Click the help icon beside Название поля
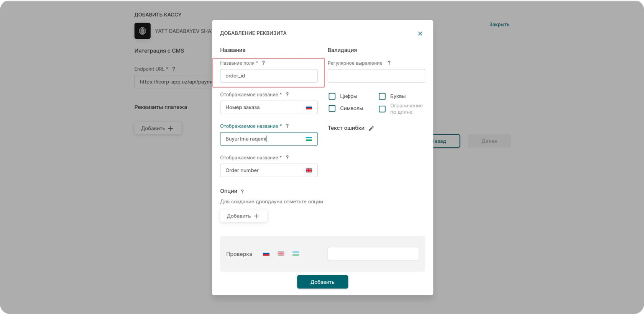This screenshot has width=644, height=314. tap(263, 63)
